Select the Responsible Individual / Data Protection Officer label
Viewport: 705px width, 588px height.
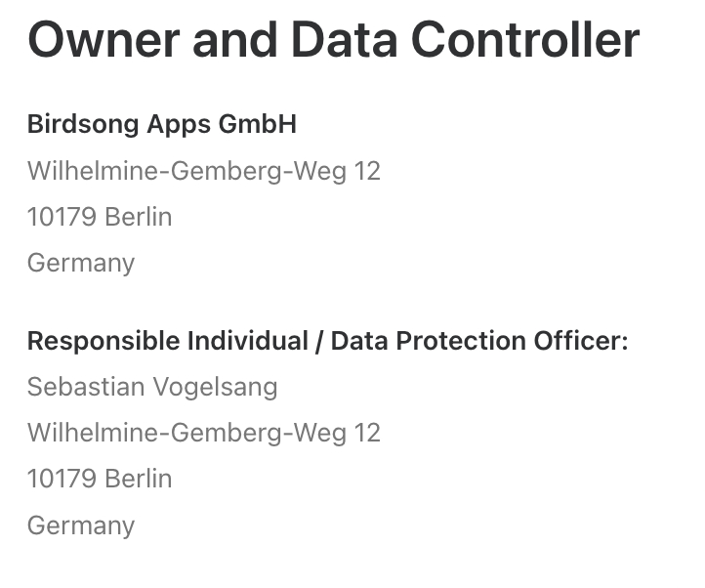[328, 341]
